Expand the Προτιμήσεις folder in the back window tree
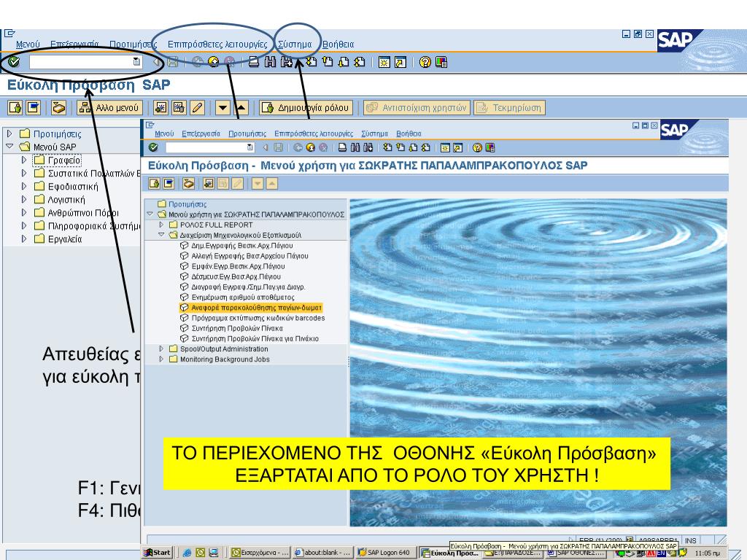 [9, 133]
